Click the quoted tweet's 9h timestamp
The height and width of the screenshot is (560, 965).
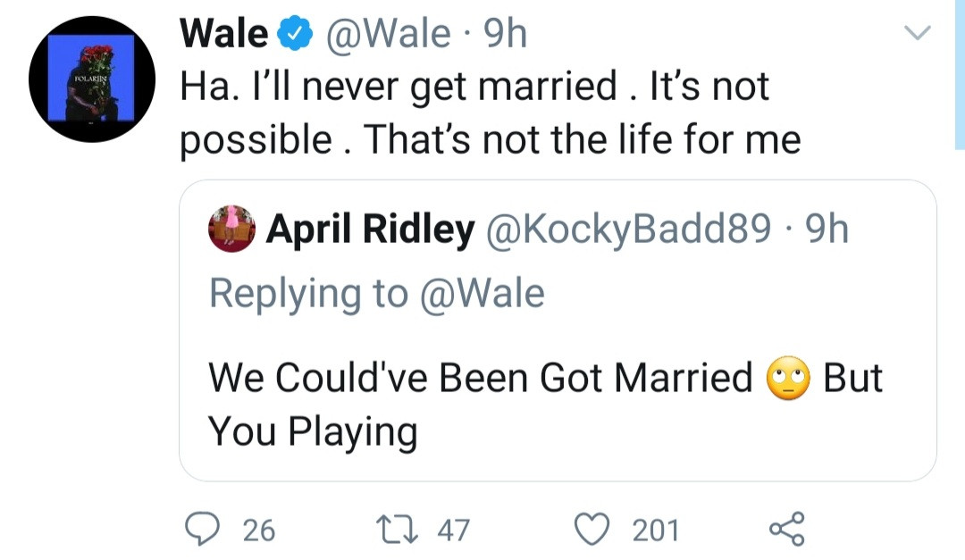point(827,231)
